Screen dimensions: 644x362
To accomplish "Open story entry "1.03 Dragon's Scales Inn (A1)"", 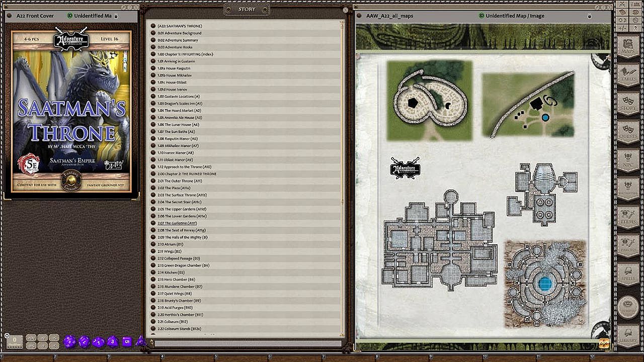I will click(179, 104).
